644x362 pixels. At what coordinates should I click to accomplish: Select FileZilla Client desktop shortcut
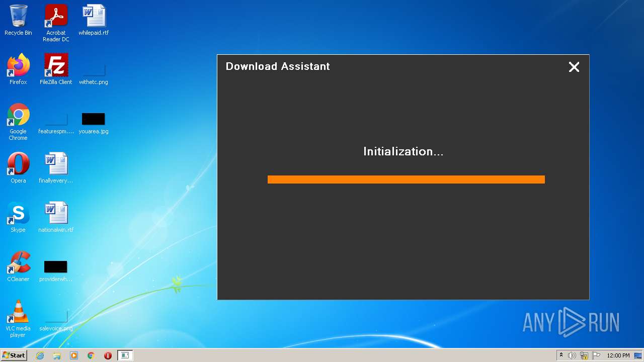pos(56,69)
